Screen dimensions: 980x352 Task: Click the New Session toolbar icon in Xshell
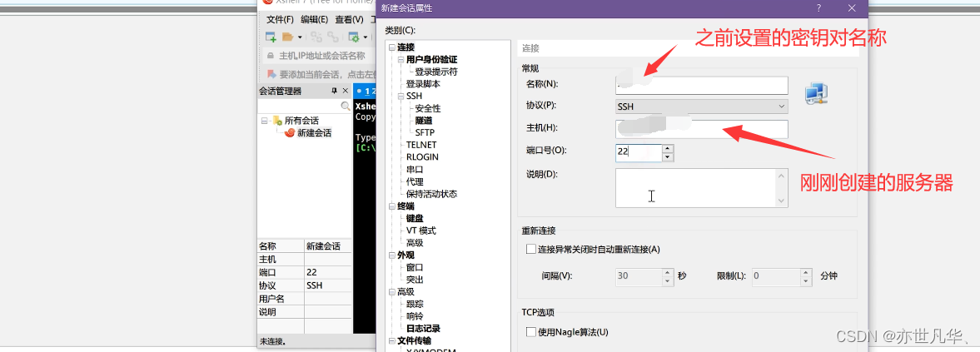pyautogui.click(x=271, y=37)
